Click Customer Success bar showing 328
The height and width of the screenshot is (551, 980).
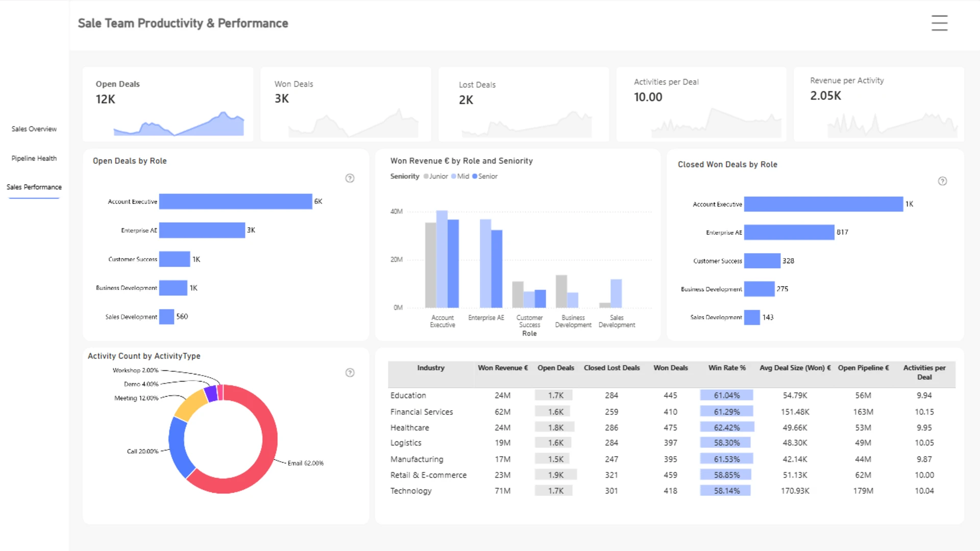point(762,261)
